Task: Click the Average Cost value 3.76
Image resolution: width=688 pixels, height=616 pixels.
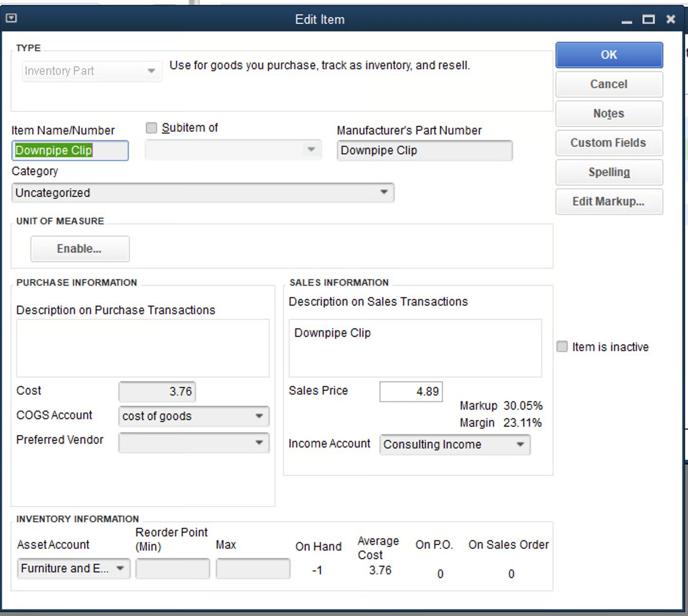Action: coord(380,570)
